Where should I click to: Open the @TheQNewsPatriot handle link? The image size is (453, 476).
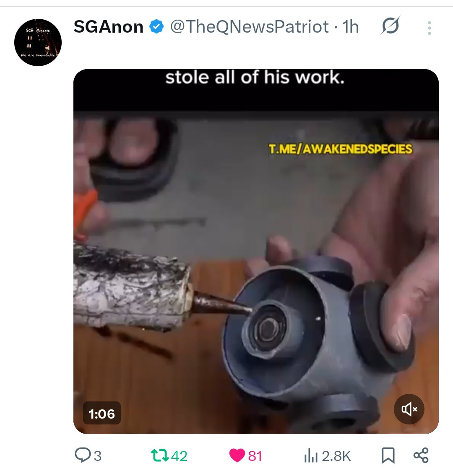(x=249, y=27)
